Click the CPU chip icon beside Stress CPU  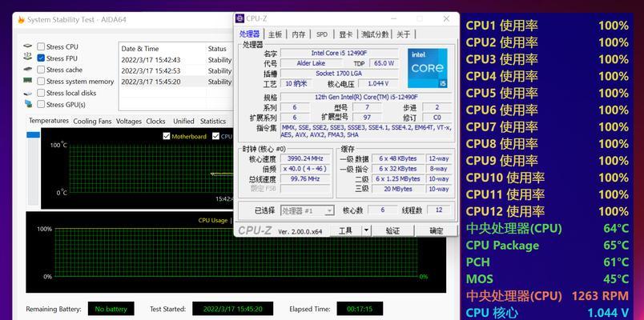click(x=27, y=46)
